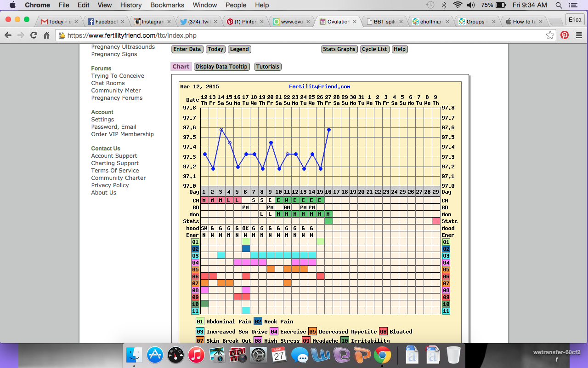Click the pink Stats cell on day 29
588x368 pixels.
point(436,221)
